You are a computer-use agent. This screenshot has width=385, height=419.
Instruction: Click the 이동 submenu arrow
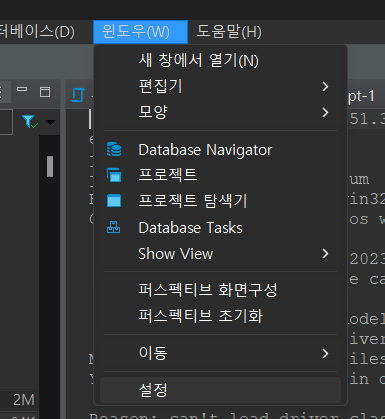325,353
